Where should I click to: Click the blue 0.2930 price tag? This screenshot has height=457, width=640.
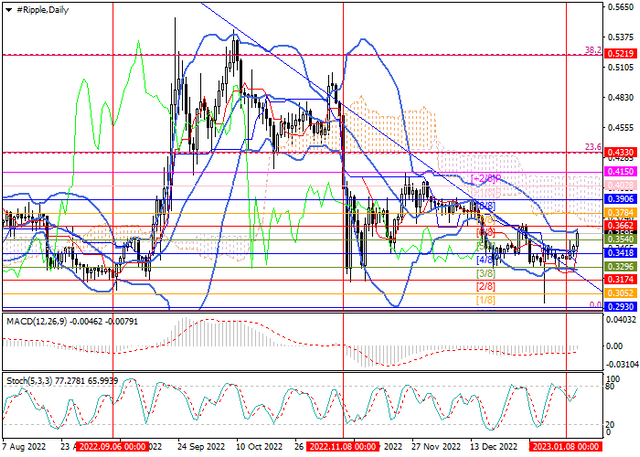[x=620, y=306]
